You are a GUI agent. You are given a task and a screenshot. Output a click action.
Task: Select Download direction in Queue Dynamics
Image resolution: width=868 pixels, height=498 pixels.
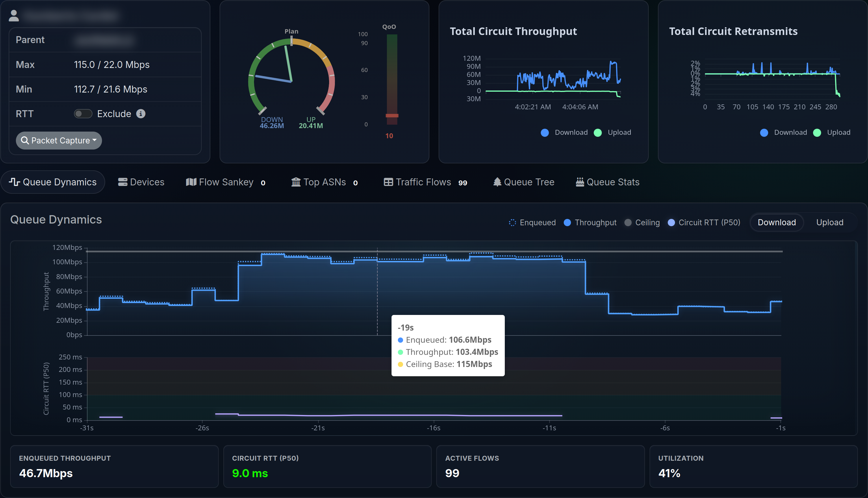tap(776, 223)
